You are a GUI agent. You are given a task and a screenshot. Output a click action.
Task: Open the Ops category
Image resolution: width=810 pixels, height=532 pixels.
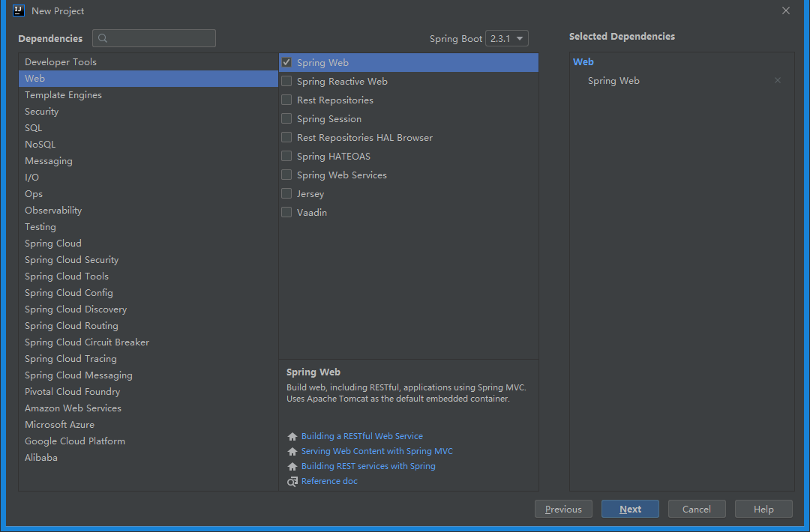pyautogui.click(x=148, y=194)
